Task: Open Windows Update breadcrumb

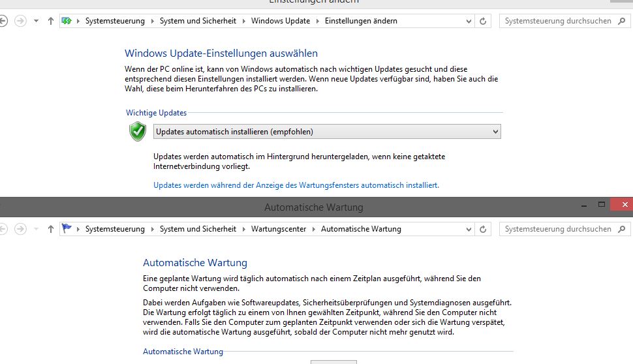Action: [281, 21]
